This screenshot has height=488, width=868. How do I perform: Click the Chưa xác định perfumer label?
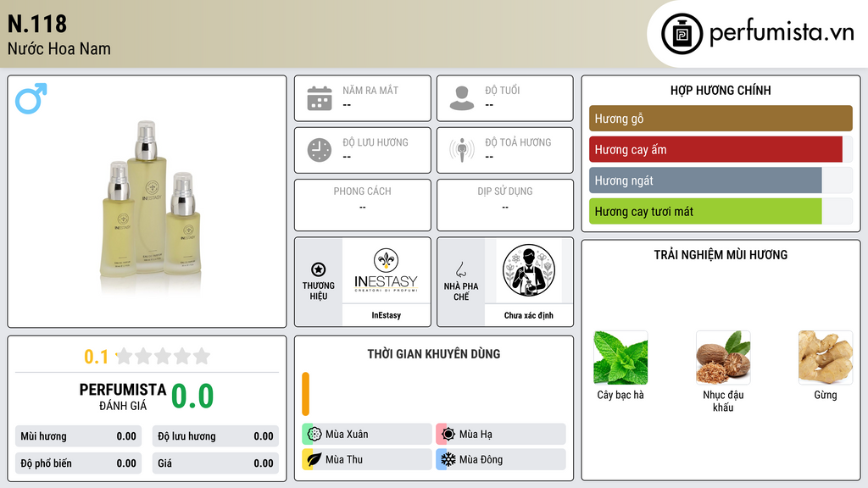pos(529,315)
